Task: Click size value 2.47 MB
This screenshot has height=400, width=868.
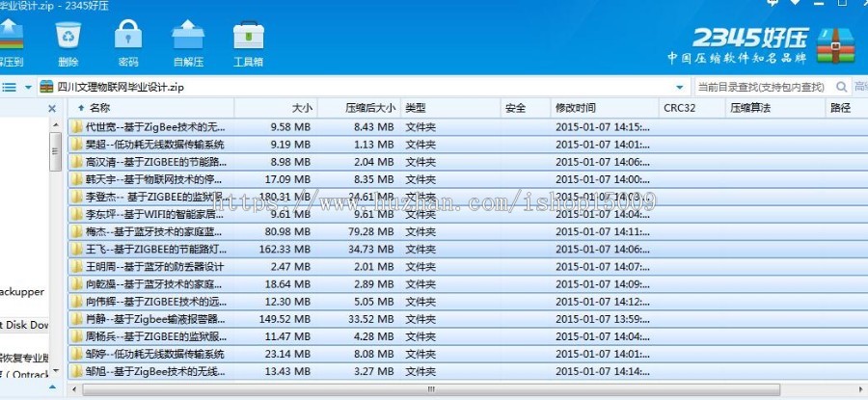Action: click(x=290, y=267)
